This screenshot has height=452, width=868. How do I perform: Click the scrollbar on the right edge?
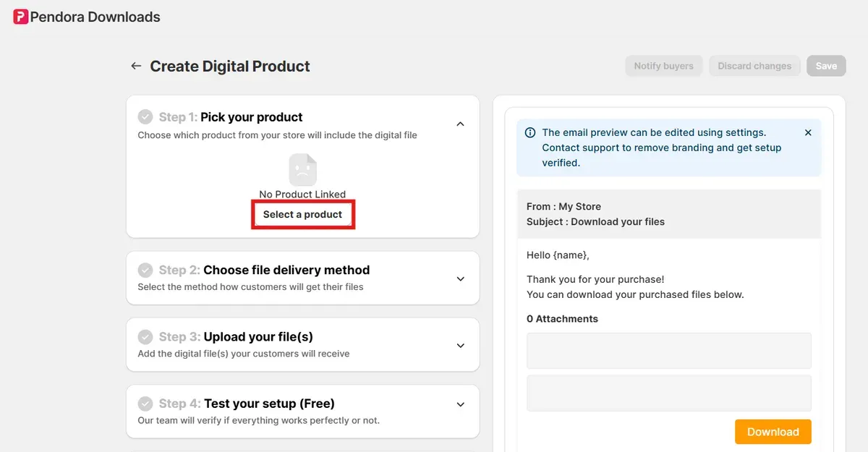pyautogui.click(x=864, y=217)
